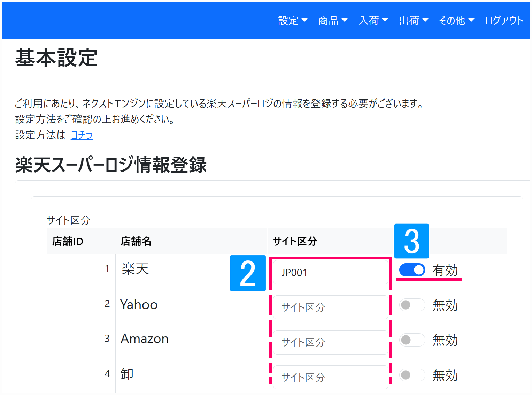
Task: Expand the 出荷 menu in navbar
Action: [x=413, y=21]
